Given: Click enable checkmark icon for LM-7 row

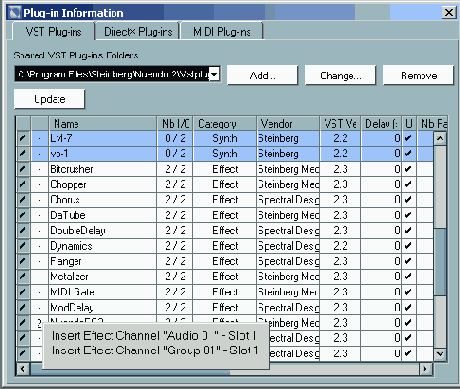Looking at the screenshot, I should coord(23,138).
